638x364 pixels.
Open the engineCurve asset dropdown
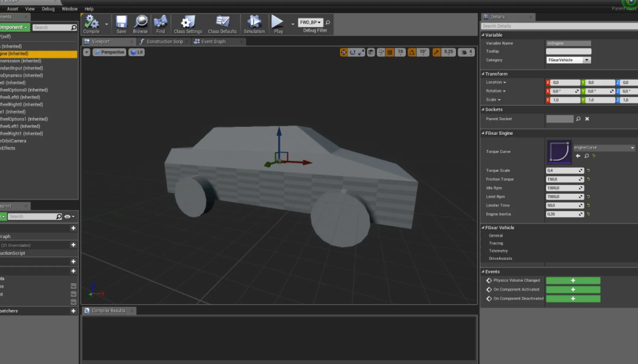[x=604, y=148]
